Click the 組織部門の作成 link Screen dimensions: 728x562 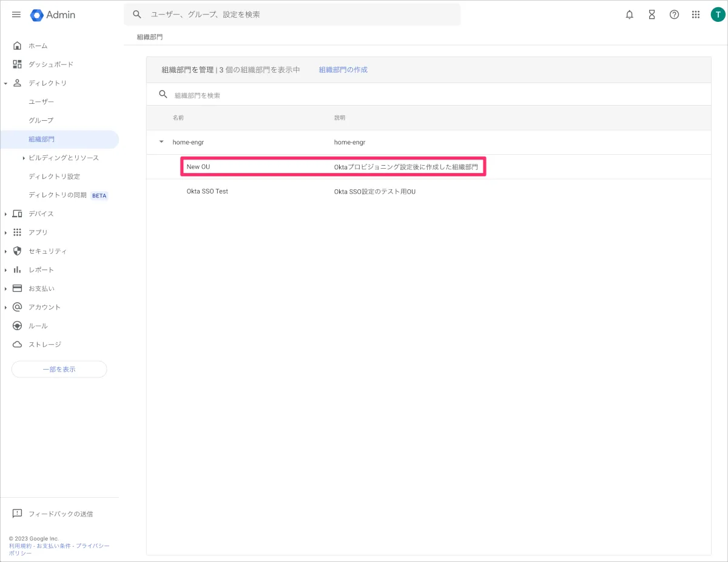[343, 70]
